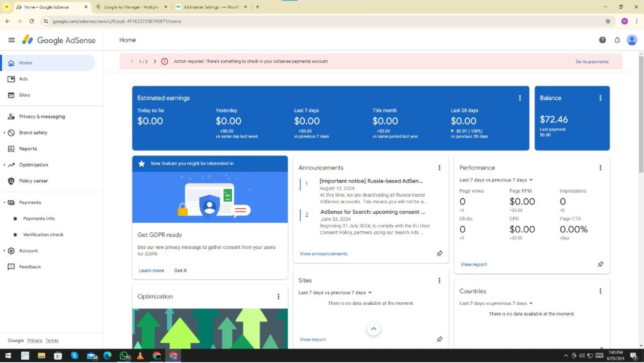Click the Optimization card arrows image
Viewport: 644px width, 363px height.
tap(210, 329)
